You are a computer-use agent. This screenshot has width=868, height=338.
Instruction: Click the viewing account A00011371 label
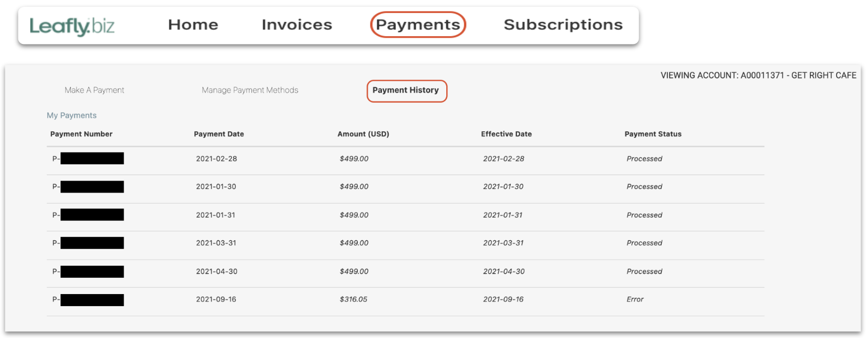759,75
